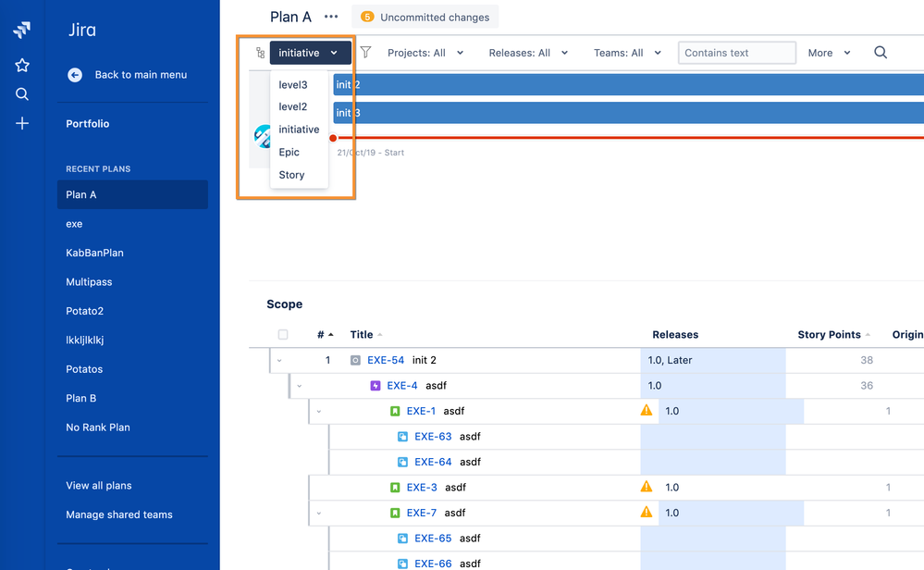The height and width of the screenshot is (570, 924).
Task: Click the init 3 timeline bar
Action: click(x=628, y=113)
